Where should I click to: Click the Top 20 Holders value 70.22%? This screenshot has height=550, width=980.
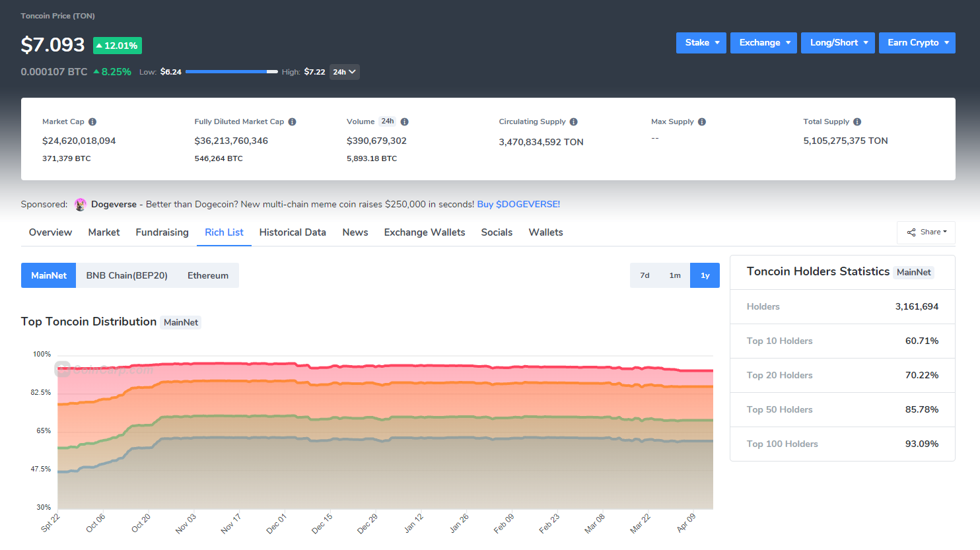922,376
